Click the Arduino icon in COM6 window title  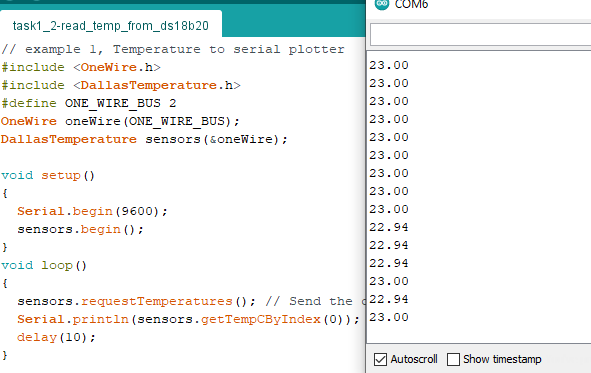point(382,4)
